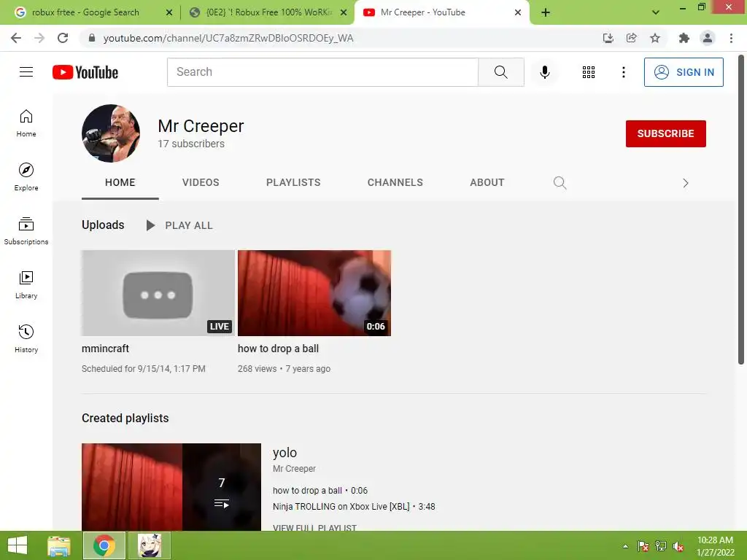747x560 pixels.
Task: Switch to the HOME channel tab
Action: (120, 182)
